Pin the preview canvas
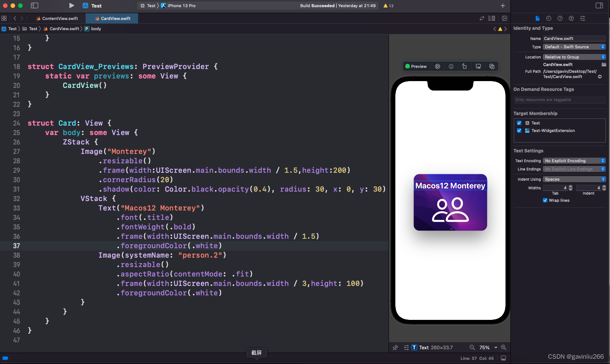Image resolution: width=610 pixels, height=364 pixels. (395, 347)
